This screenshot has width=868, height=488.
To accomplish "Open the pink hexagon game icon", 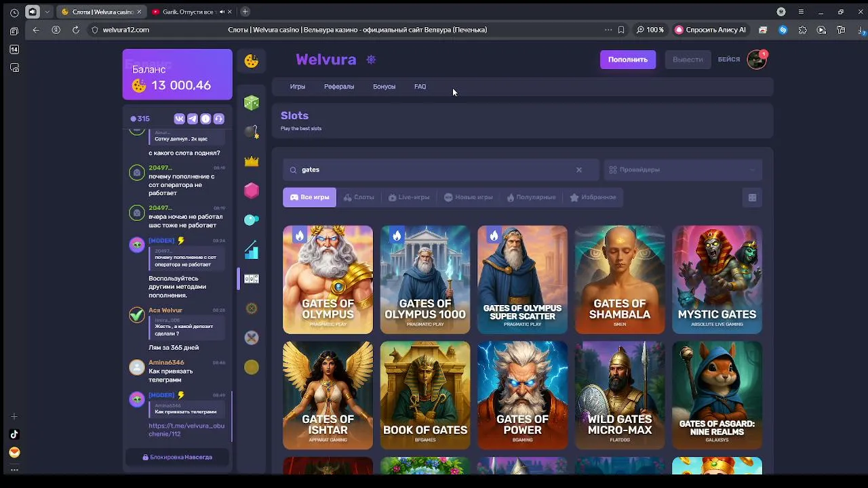I will (252, 190).
